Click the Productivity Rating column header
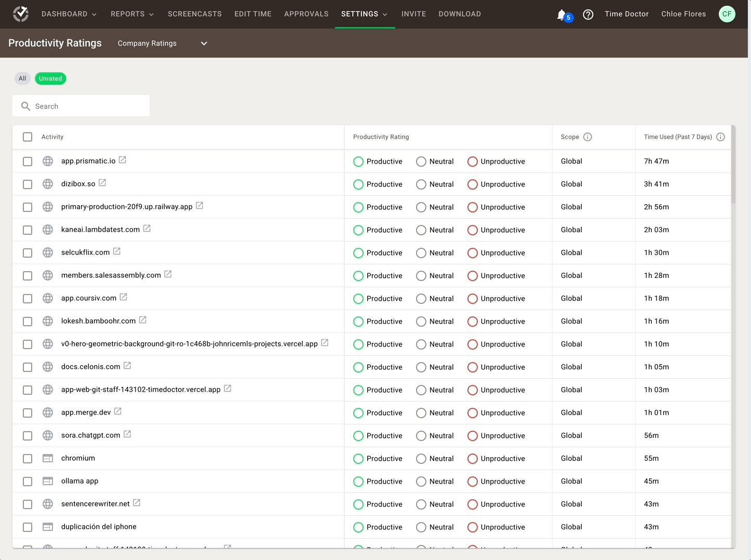Viewport: 751px width, 560px height. (x=381, y=137)
